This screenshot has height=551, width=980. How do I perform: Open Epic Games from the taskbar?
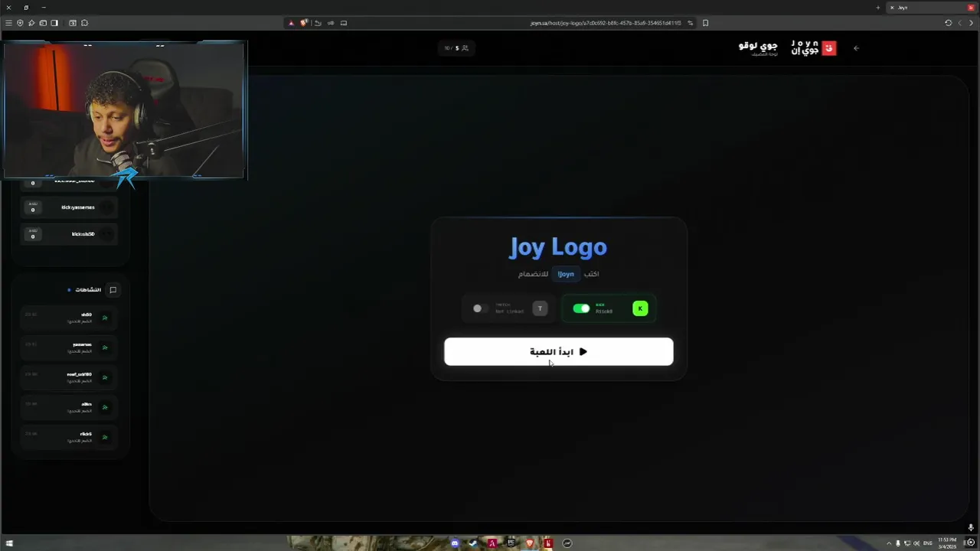point(511,543)
